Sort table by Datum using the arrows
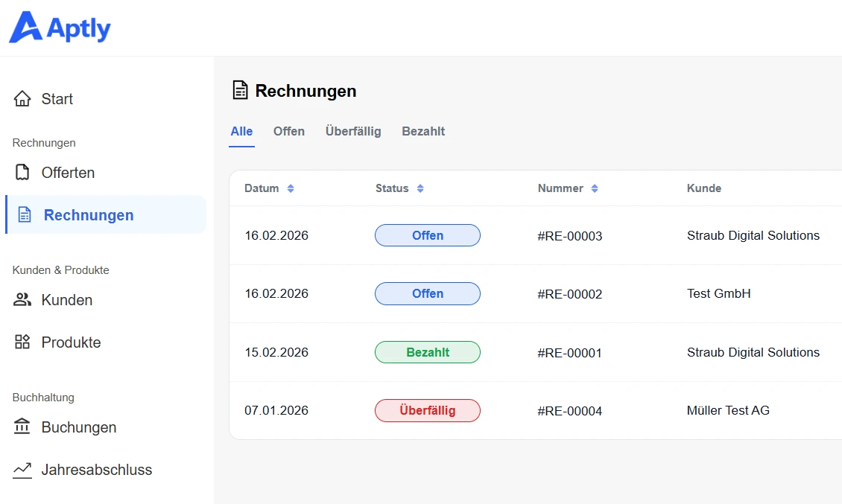The width and height of the screenshot is (842, 504). point(291,188)
